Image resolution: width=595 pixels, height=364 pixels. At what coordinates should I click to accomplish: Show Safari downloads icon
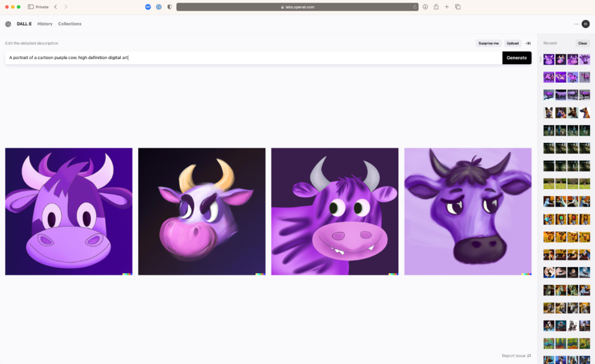coord(425,7)
